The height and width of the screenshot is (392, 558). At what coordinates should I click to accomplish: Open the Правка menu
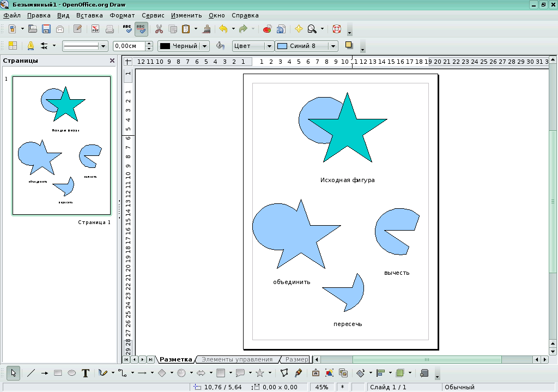39,15
